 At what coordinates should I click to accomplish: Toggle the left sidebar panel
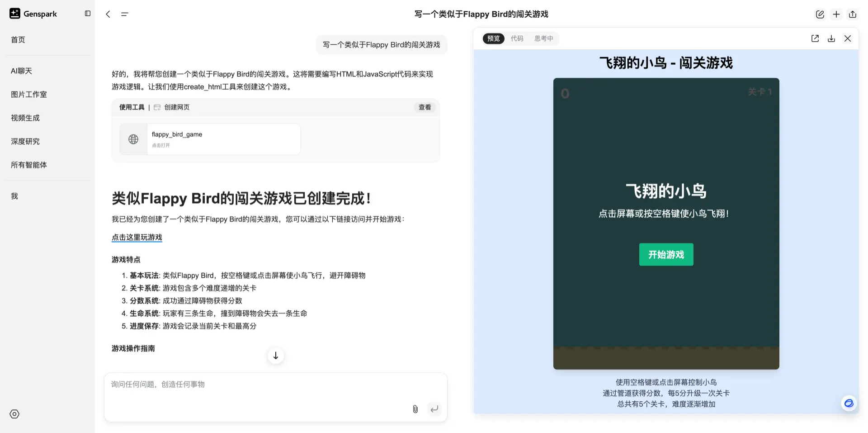88,14
